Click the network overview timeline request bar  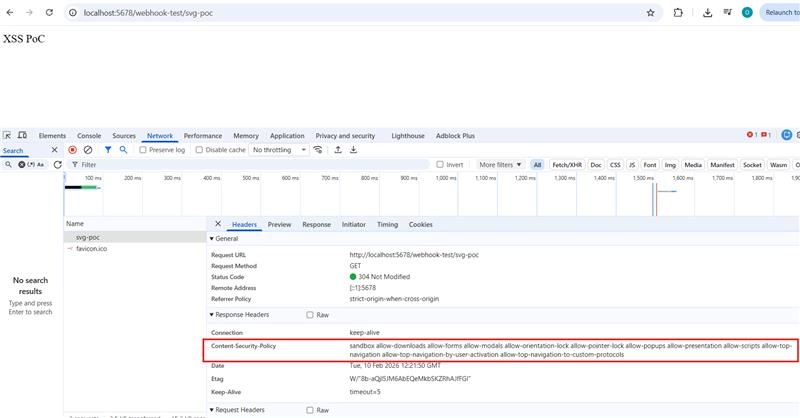(82, 187)
